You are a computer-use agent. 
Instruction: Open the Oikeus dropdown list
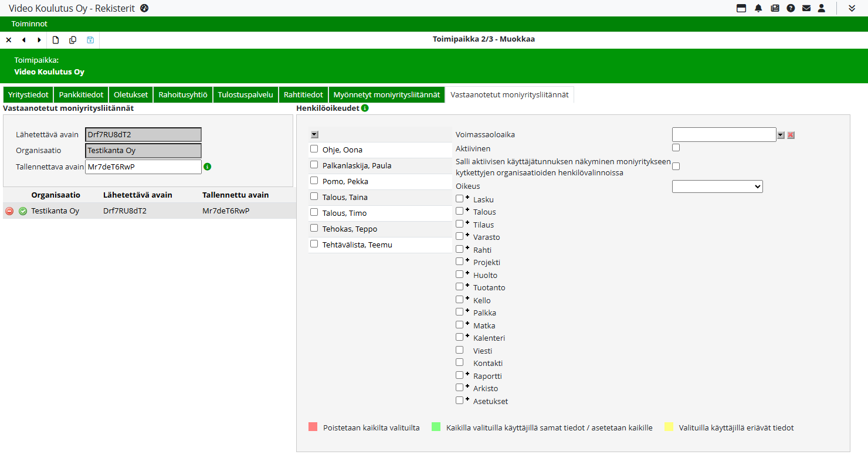coord(717,186)
